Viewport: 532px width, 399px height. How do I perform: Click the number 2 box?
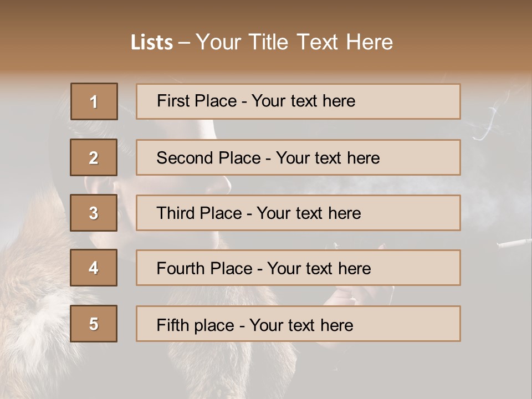(94, 157)
